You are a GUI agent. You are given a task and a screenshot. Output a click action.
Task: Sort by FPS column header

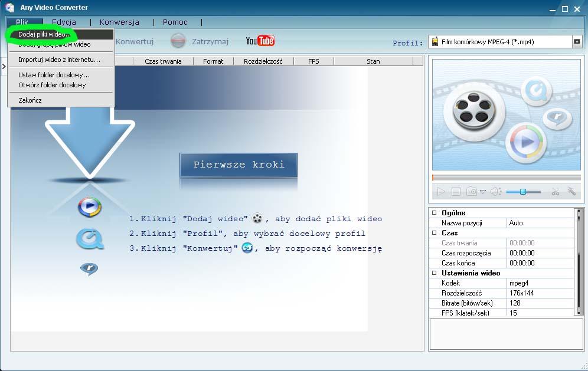313,61
